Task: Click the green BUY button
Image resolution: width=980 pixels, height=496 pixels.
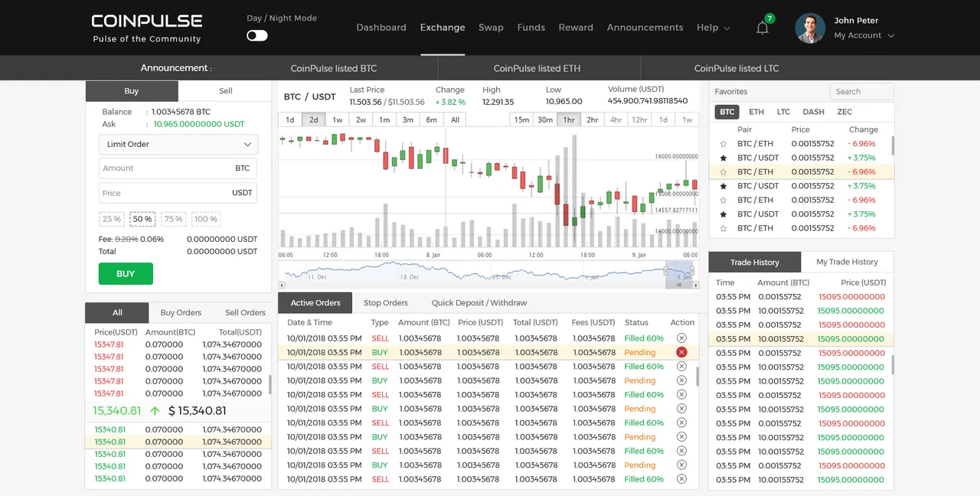Action: click(126, 273)
